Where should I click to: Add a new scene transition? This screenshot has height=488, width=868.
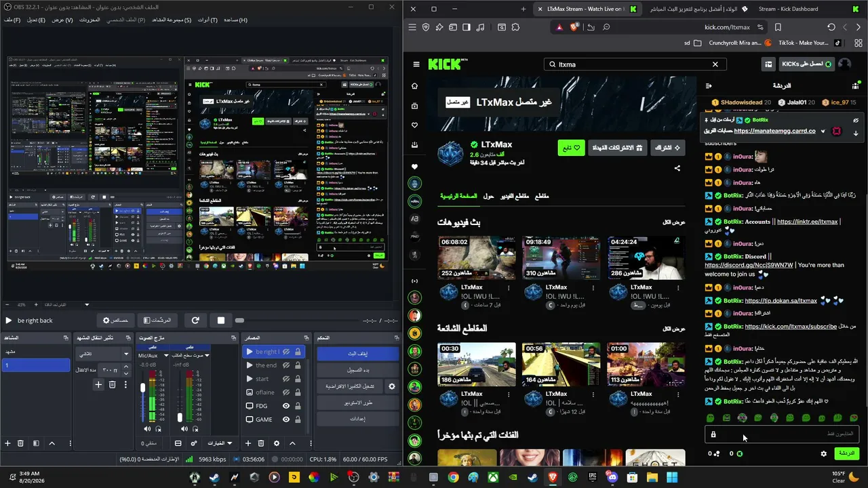coord(98,385)
